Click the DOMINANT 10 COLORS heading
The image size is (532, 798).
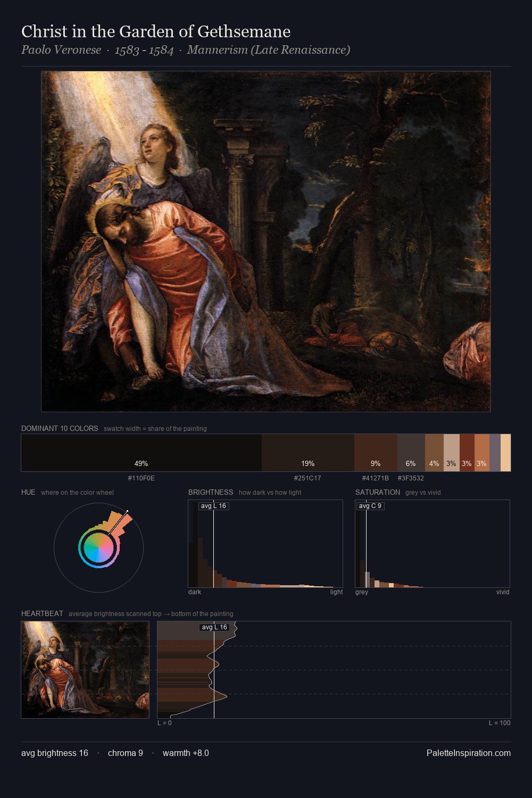[x=60, y=428]
